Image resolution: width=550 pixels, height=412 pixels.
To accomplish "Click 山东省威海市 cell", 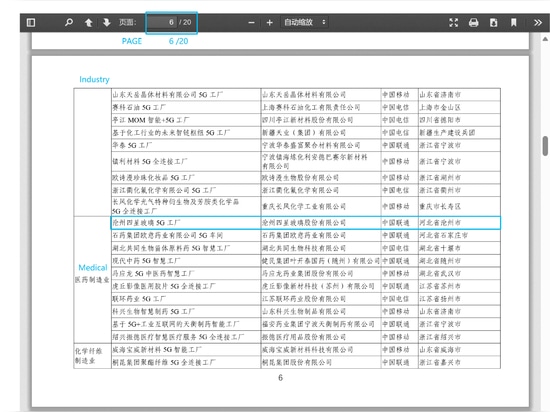I will tap(459, 350).
